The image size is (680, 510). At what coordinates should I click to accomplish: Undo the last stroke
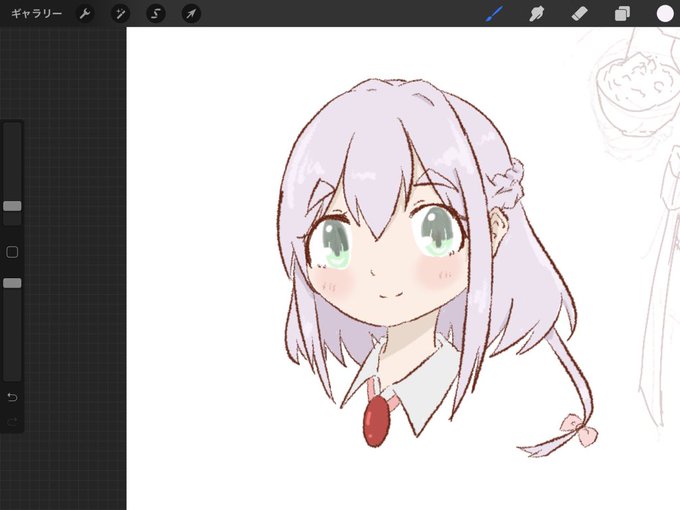tap(12, 397)
